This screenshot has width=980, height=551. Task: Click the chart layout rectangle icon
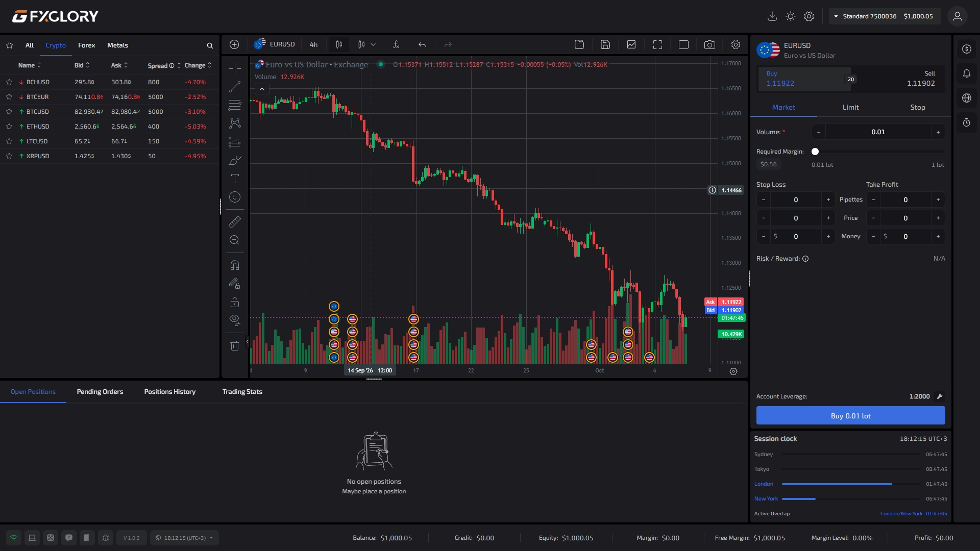click(x=683, y=44)
